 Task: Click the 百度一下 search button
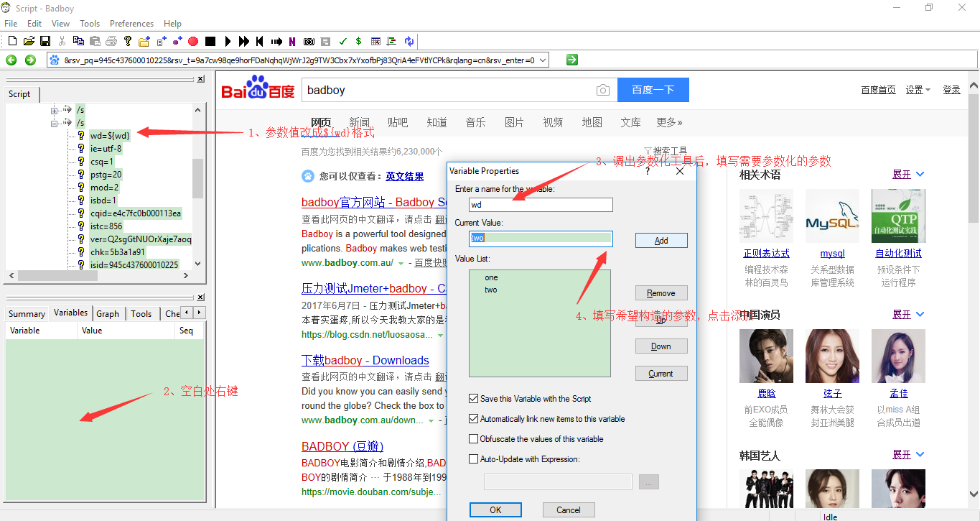point(653,90)
